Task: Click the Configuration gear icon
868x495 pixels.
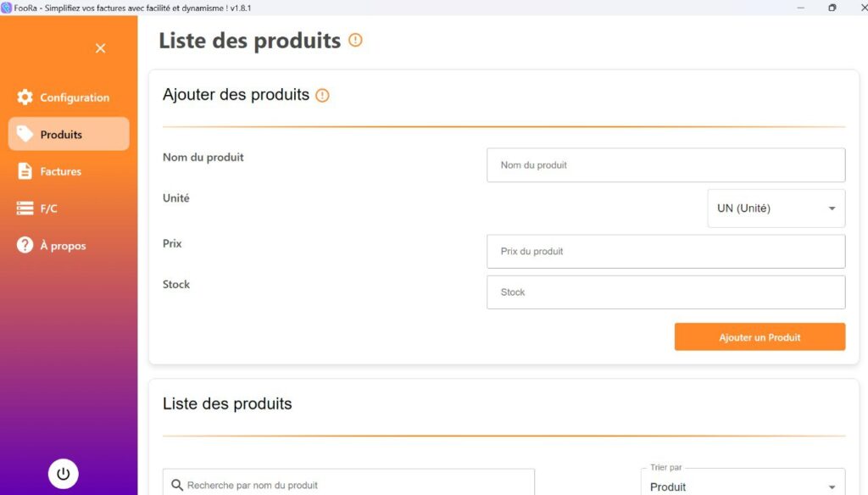Action: click(x=25, y=97)
